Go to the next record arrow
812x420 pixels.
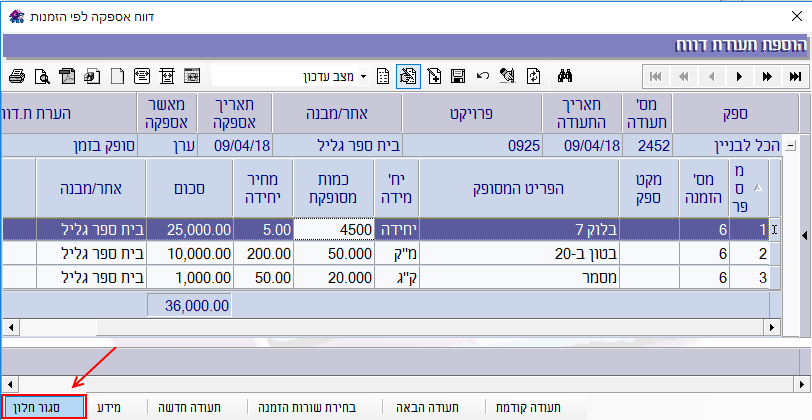coord(740,76)
